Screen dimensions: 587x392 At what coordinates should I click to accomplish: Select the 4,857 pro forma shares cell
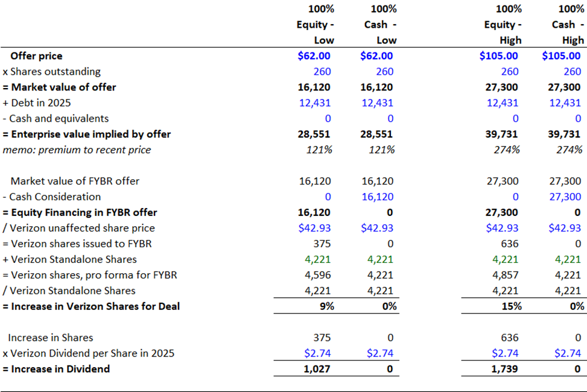pos(506,275)
